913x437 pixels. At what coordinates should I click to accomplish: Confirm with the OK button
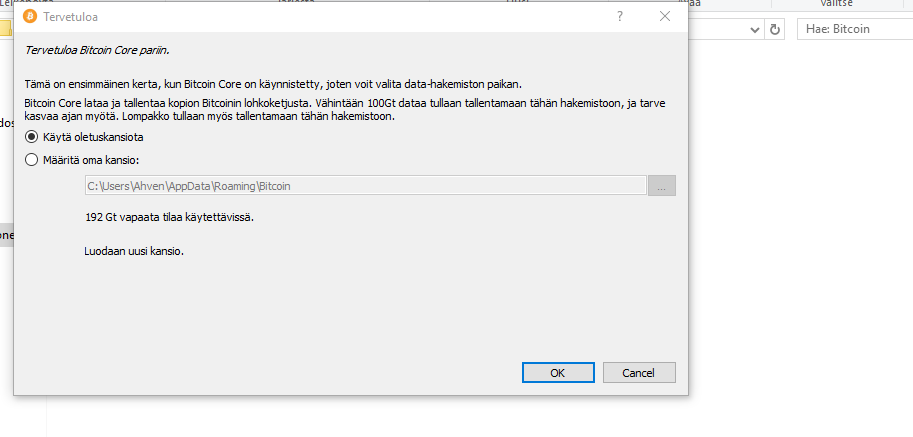click(558, 372)
